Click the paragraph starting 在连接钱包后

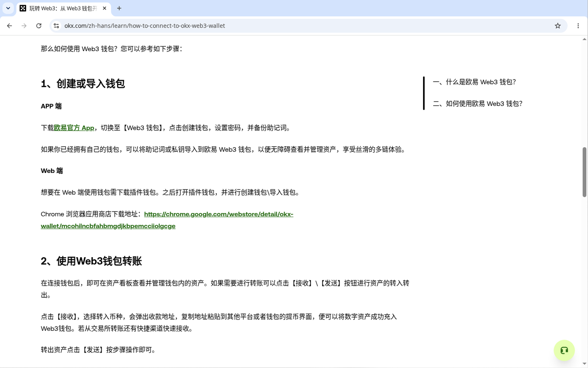tap(225, 289)
